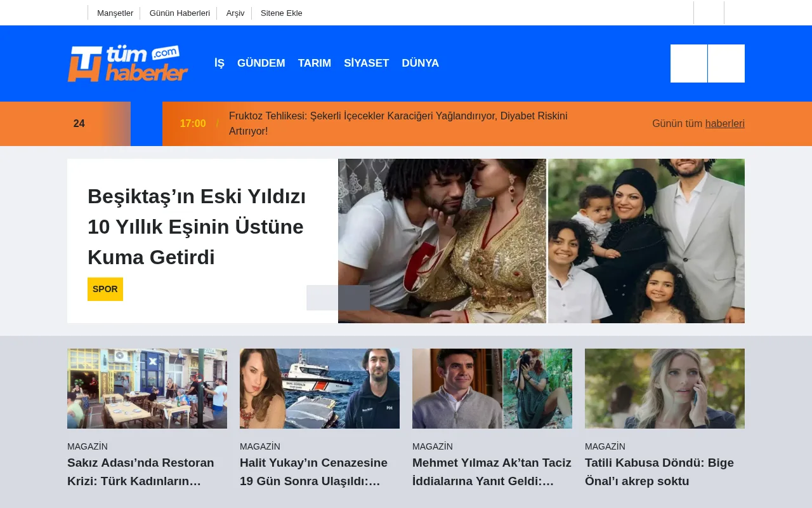Select the TARIM section tab
The image size is (812, 508).
coord(315,63)
